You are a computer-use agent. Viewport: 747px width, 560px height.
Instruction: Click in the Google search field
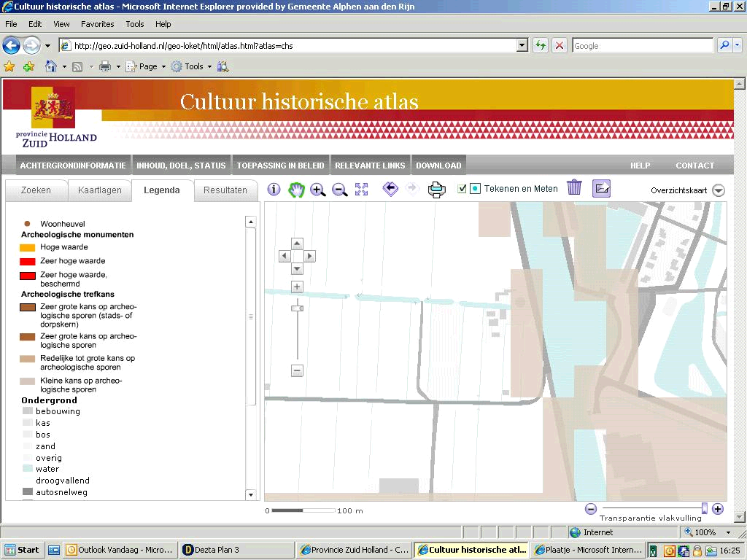pos(642,46)
